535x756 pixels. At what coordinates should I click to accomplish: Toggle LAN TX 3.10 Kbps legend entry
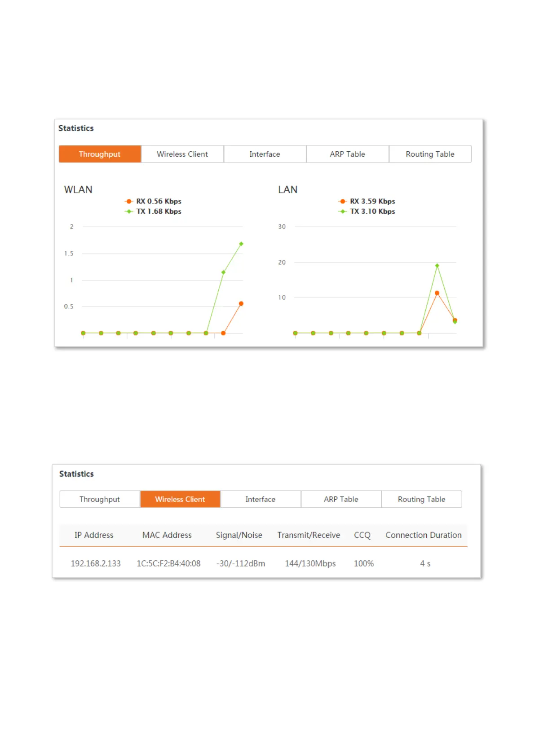click(x=367, y=211)
